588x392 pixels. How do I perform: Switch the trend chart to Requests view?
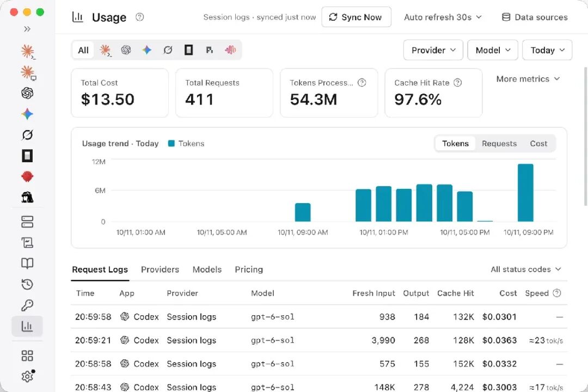(499, 144)
